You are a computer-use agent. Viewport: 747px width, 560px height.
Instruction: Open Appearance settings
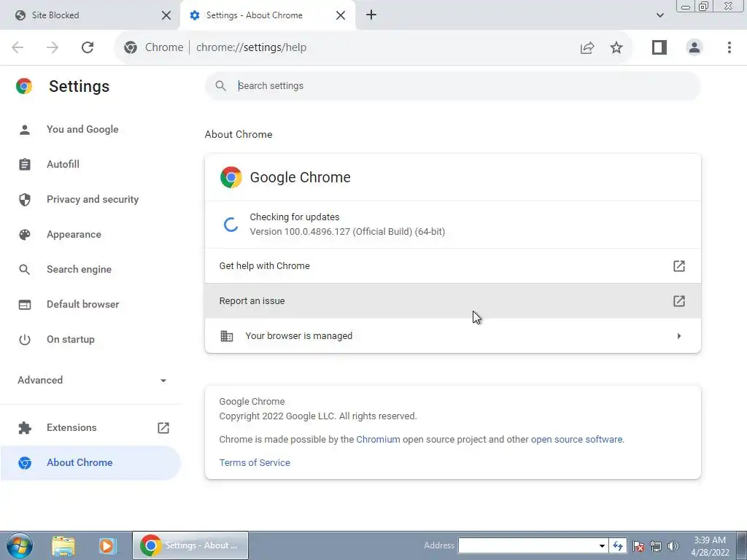point(74,234)
